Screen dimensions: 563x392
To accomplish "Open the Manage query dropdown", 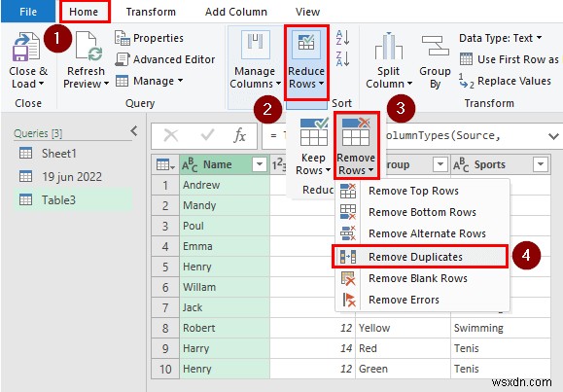I will [149, 81].
